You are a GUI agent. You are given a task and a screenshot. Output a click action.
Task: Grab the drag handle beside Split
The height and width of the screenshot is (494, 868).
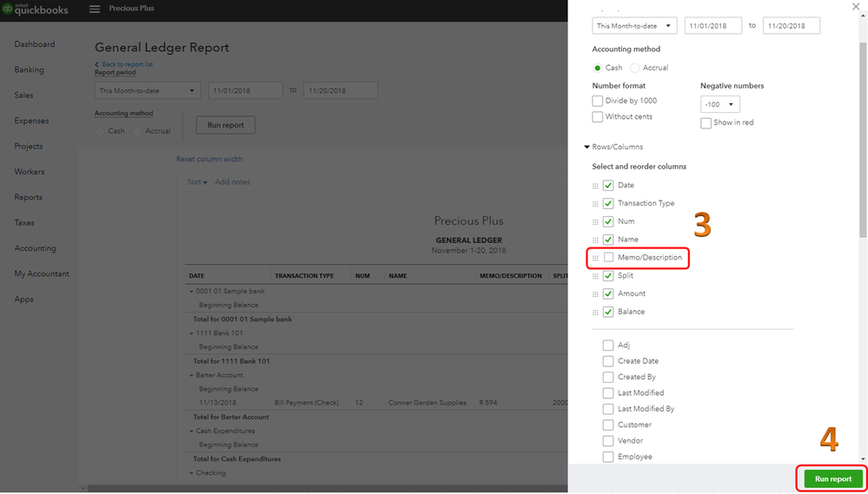[x=596, y=276]
